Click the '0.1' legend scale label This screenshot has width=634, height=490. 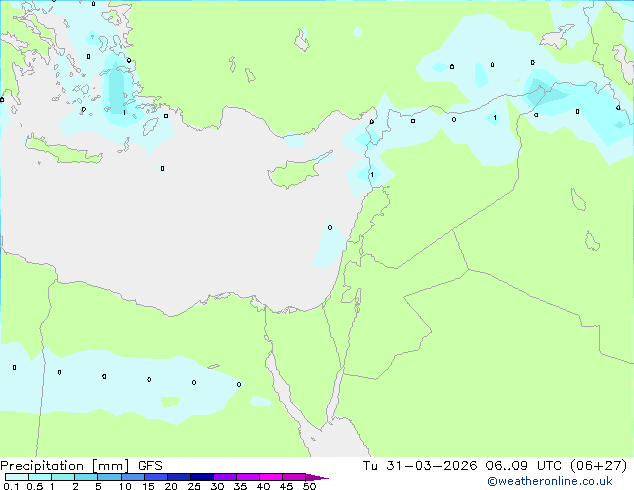[x=11, y=486]
